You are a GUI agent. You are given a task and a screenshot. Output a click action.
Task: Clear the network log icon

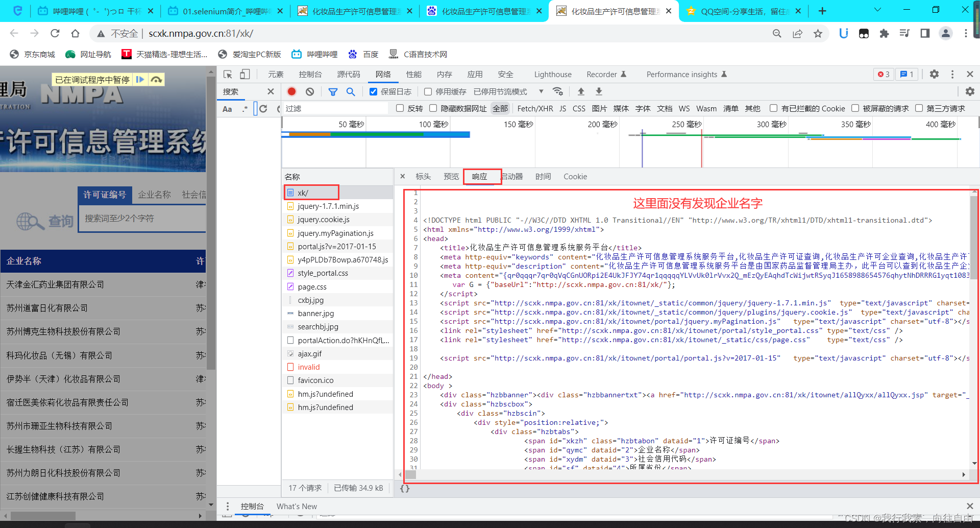310,91
